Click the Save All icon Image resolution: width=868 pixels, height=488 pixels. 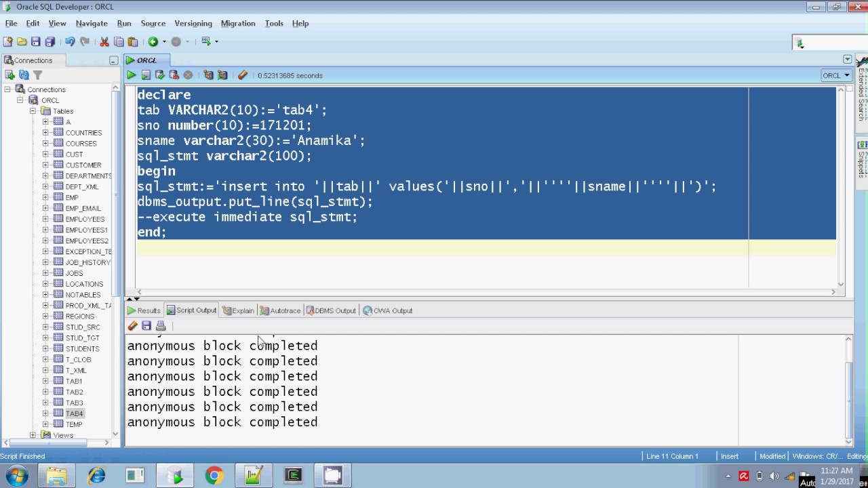click(x=50, y=41)
